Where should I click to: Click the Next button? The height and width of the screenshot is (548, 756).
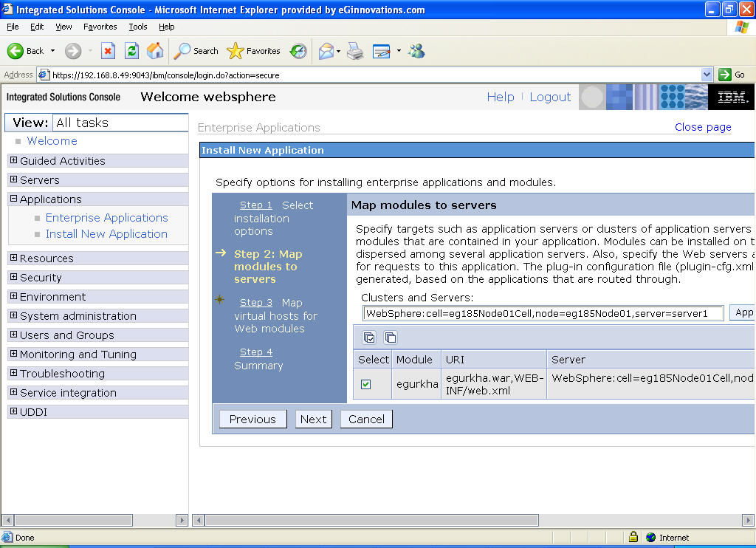(313, 419)
